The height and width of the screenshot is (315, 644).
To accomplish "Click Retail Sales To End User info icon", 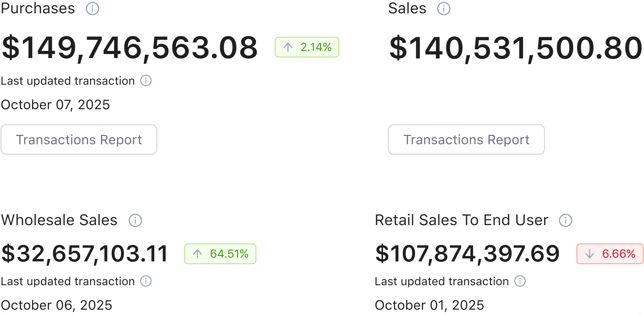I will click(565, 220).
